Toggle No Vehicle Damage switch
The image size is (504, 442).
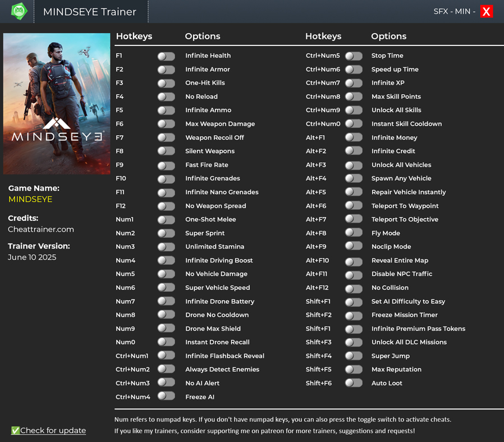166,274
